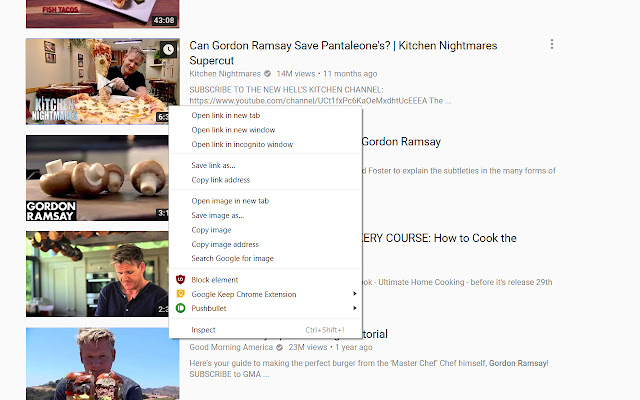This screenshot has height=400, width=640.
Task: Click the Pushbullet green icon in the context menu
Action: click(180, 308)
